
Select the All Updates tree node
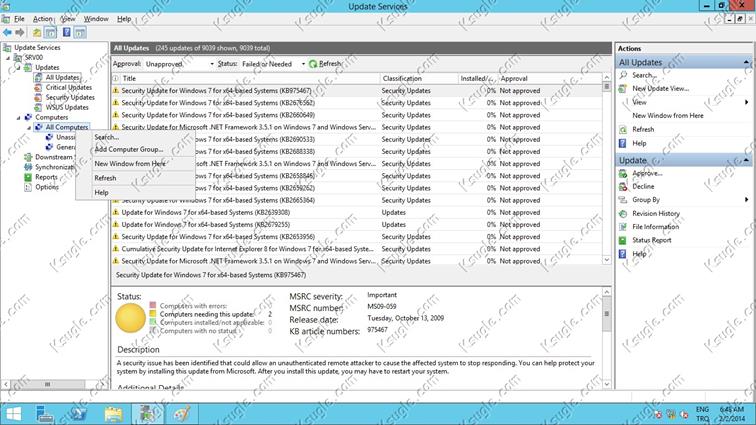click(62, 77)
